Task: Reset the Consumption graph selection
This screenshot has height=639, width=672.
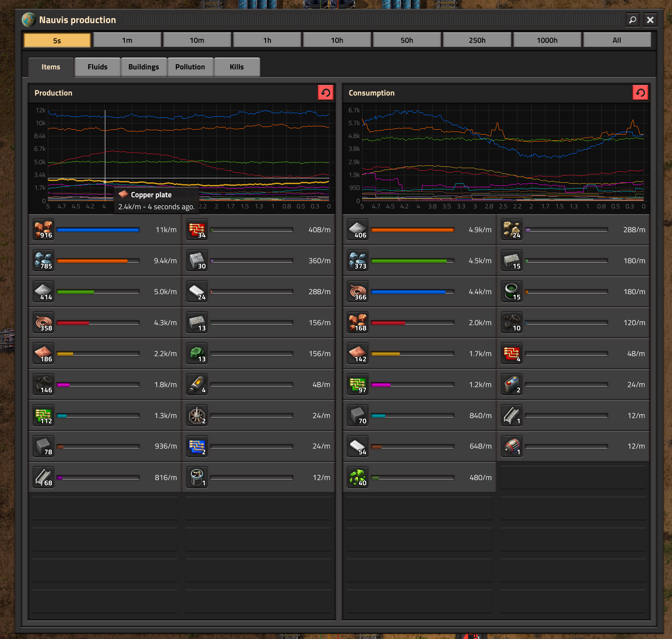Action: click(x=640, y=93)
